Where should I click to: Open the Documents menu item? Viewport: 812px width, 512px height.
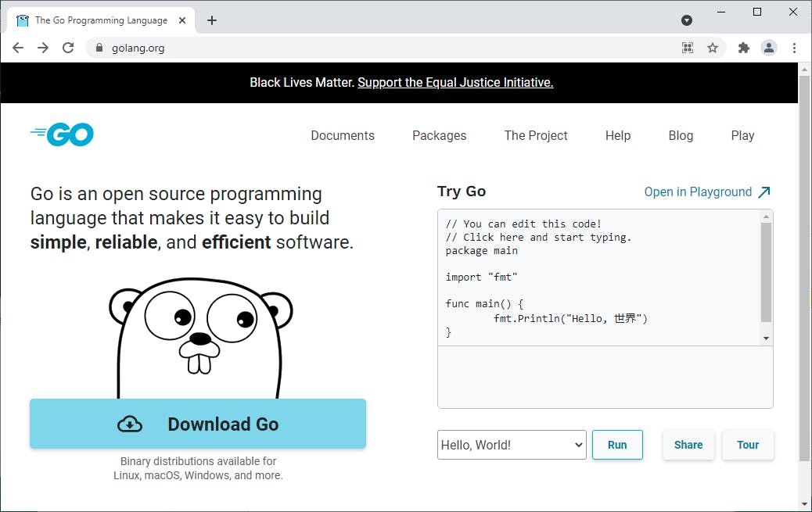tap(343, 136)
